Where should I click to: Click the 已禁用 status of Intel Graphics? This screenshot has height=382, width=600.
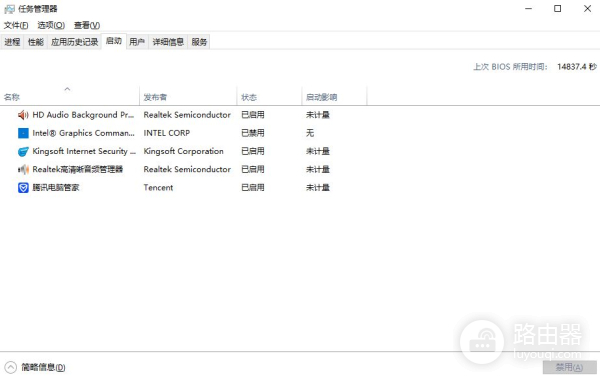coord(253,133)
